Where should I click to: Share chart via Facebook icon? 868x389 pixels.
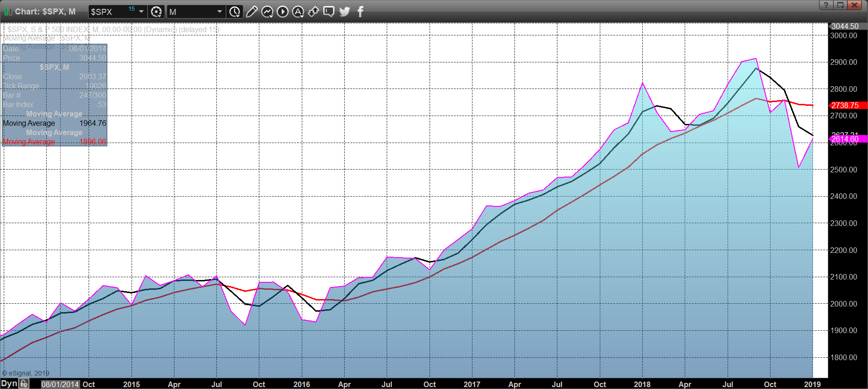click(x=360, y=12)
